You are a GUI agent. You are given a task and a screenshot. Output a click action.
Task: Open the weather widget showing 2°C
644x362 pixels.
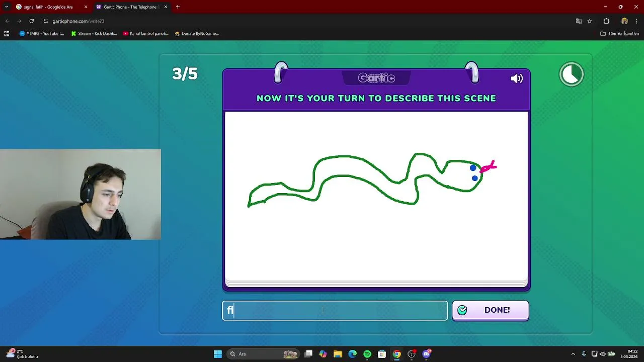[x=23, y=354]
